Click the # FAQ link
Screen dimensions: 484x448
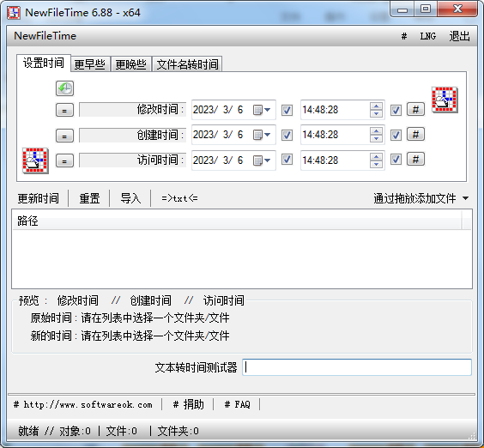pyautogui.click(x=238, y=404)
